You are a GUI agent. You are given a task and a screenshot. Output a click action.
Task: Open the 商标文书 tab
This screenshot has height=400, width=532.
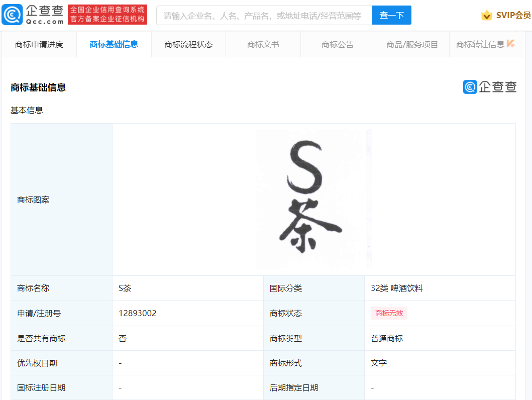coord(263,44)
